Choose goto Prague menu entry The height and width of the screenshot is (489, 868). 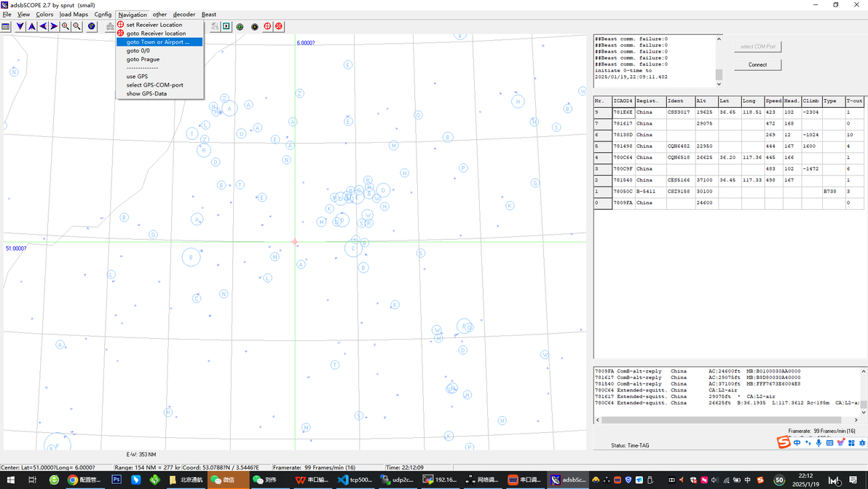[159, 59]
